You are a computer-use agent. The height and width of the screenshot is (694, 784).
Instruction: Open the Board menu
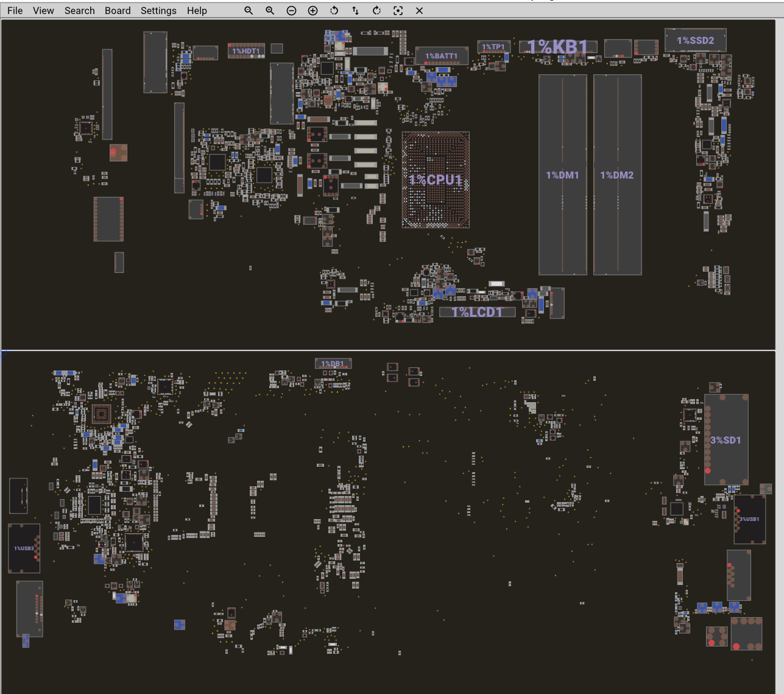point(118,11)
